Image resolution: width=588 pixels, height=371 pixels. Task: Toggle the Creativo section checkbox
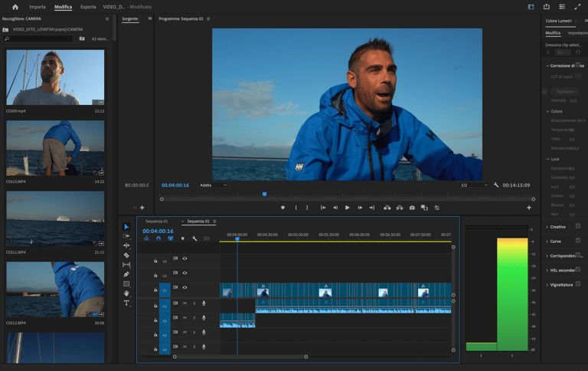(x=578, y=226)
